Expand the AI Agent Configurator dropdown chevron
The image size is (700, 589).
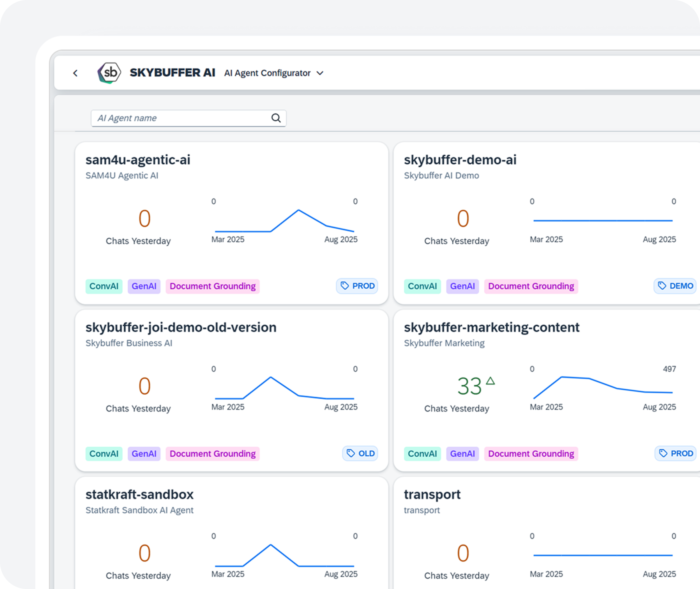pos(320,73)
